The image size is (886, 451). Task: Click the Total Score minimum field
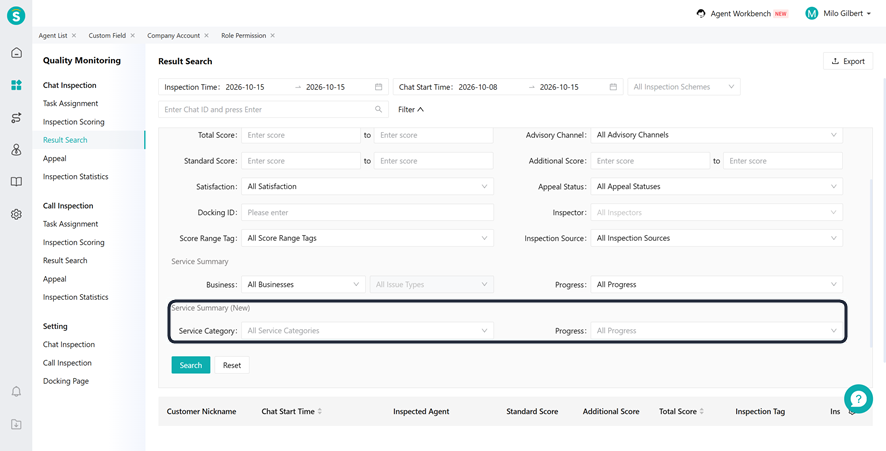[301, 135]
